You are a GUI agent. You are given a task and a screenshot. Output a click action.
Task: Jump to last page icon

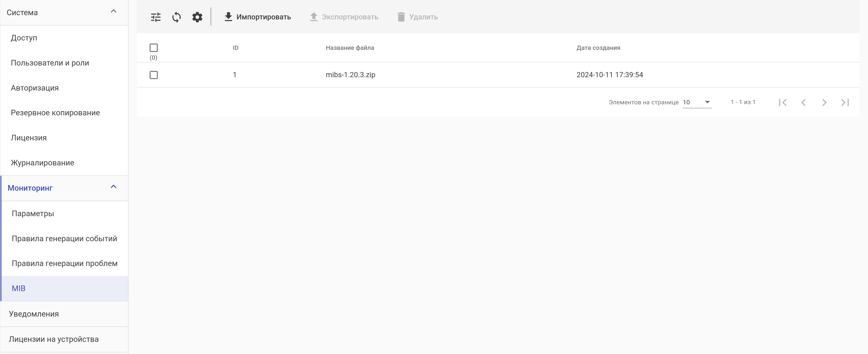845,102
